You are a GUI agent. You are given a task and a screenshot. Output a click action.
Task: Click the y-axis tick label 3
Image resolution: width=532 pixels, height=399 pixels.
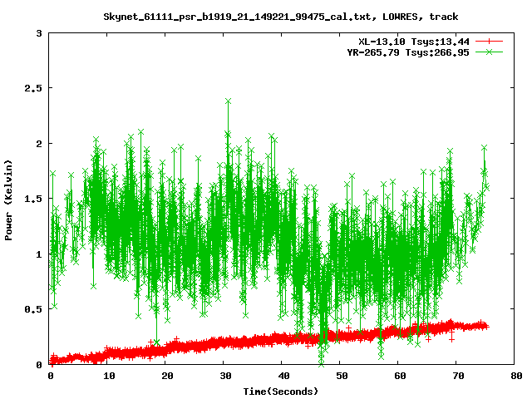[39, 33]
